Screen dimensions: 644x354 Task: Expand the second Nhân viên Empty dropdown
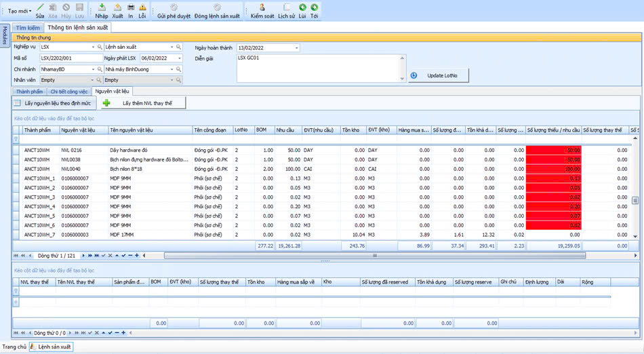(x=172, y=80)
